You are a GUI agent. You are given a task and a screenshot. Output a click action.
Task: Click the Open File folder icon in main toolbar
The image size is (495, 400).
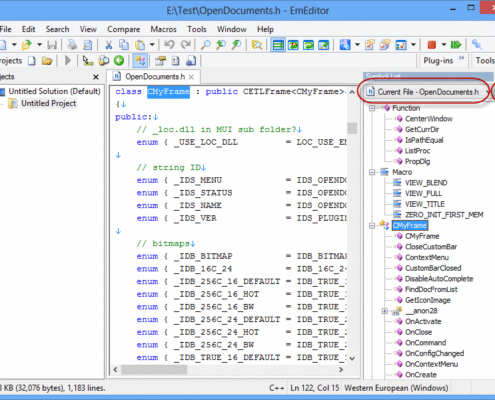pyautogui.click(x=27, y=45)
